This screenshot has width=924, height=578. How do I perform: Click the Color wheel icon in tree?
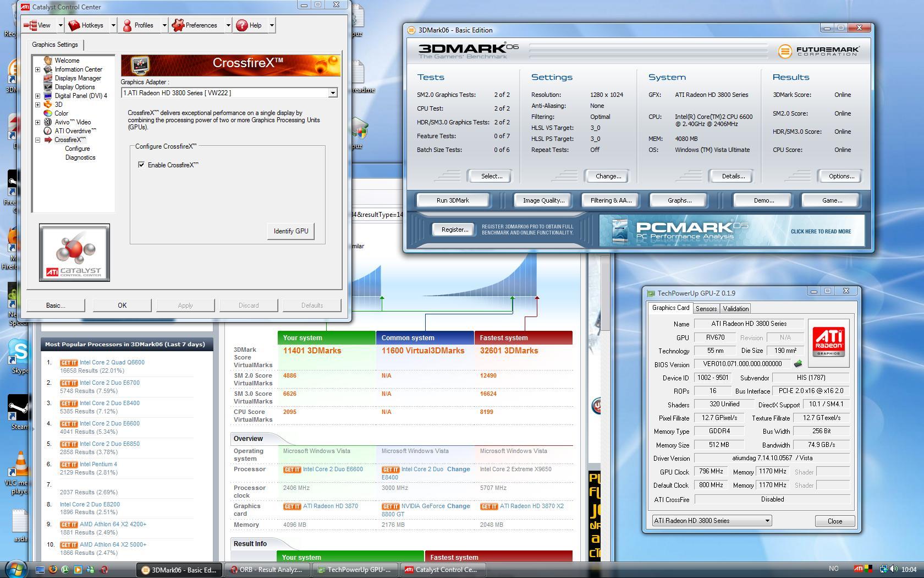click(48, 113)
